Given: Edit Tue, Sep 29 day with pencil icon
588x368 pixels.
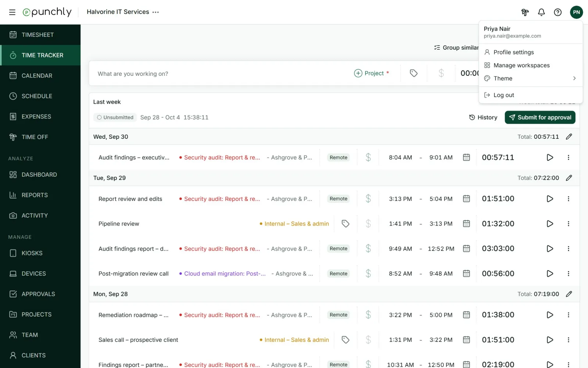Looking at the screenshot, I should click(569, 178).
